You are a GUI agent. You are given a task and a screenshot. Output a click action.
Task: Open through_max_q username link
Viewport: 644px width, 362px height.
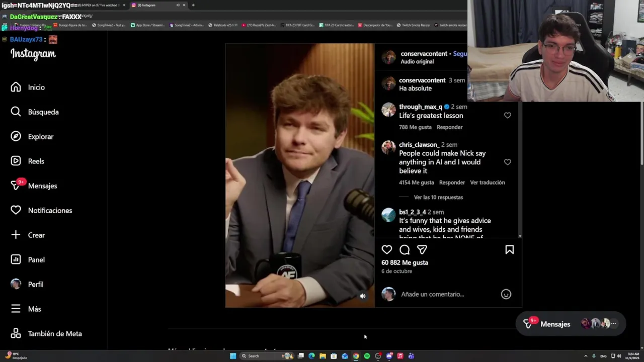pos(420,107)
